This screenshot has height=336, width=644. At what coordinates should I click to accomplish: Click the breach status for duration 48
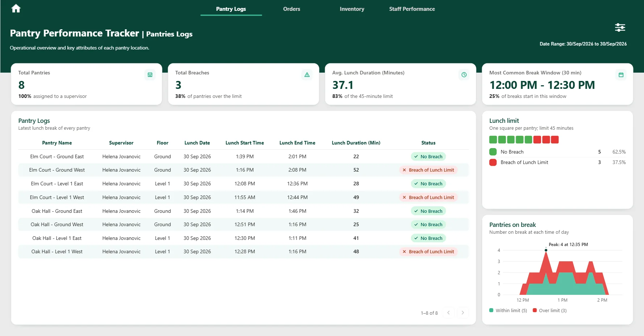tap(428, 251)
